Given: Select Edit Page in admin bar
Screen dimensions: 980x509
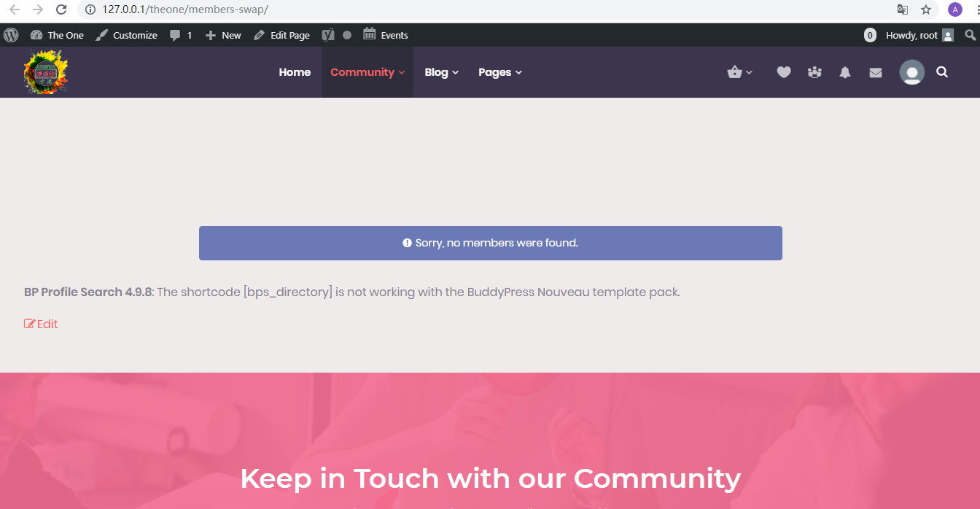Looking at the screenshot, I should point(281,35).
